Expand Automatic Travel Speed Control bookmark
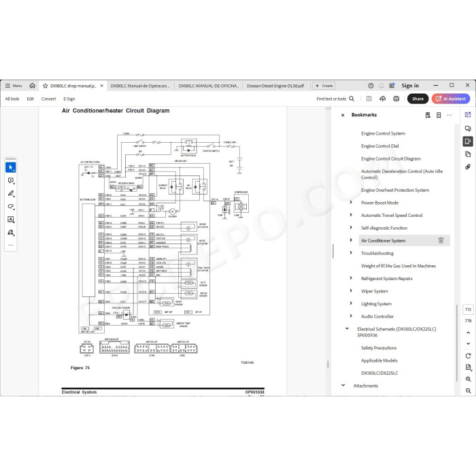The image size is (476, 476). tap(351, 215)
